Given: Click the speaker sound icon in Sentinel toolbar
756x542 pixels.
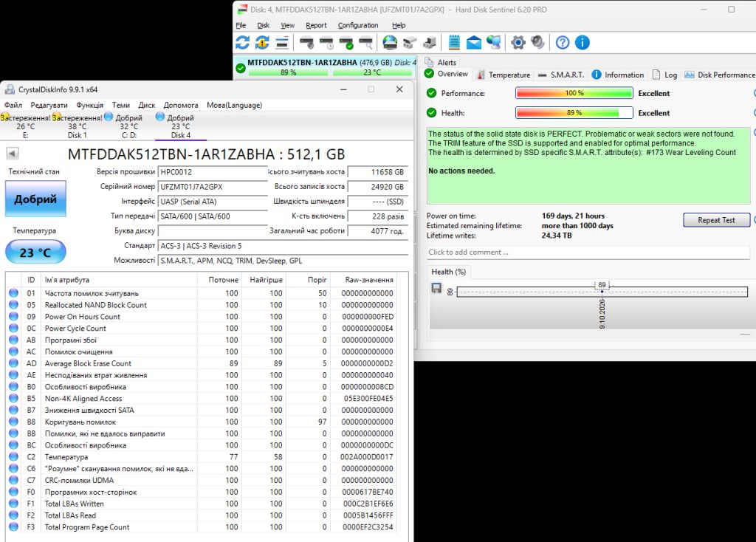Looking at the screenshot, I should (537, 42).
